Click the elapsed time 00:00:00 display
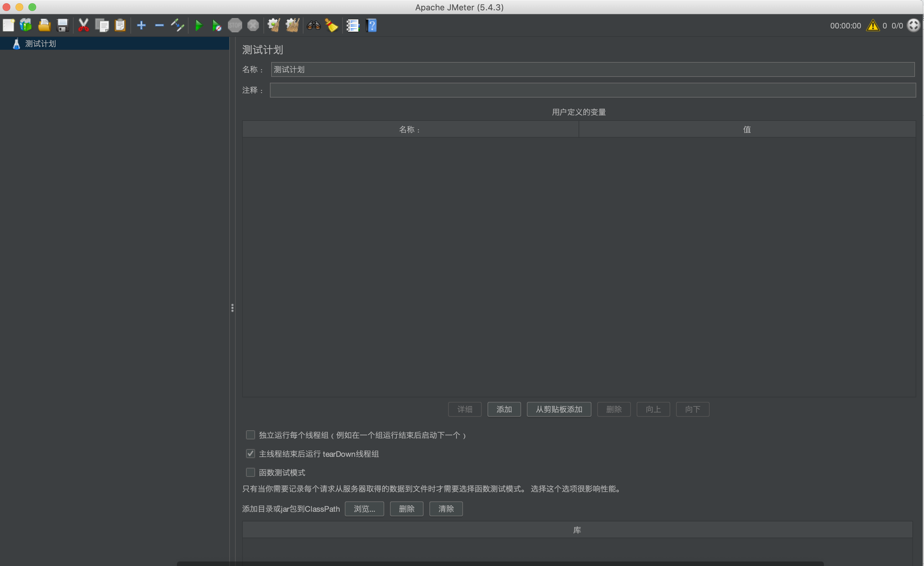This screenshot has height=566, width=924. point(845,26)
